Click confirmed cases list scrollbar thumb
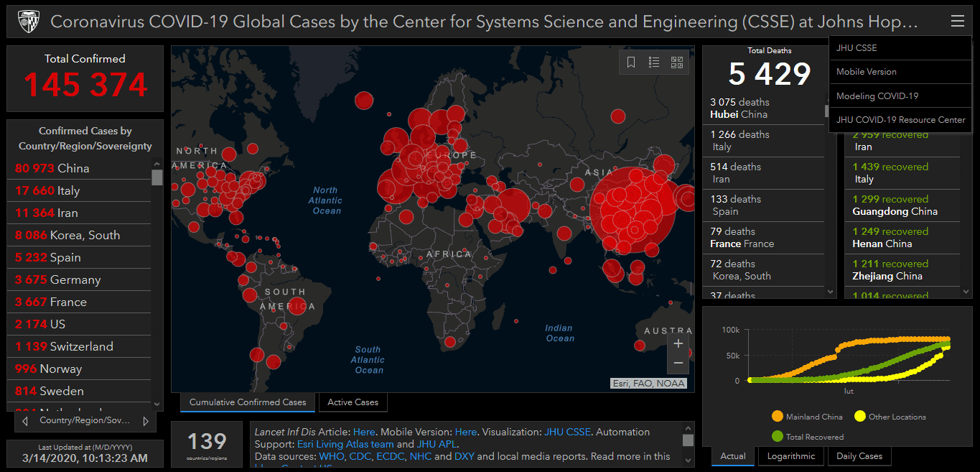The image size is (980, 472). tap(157, 177)
